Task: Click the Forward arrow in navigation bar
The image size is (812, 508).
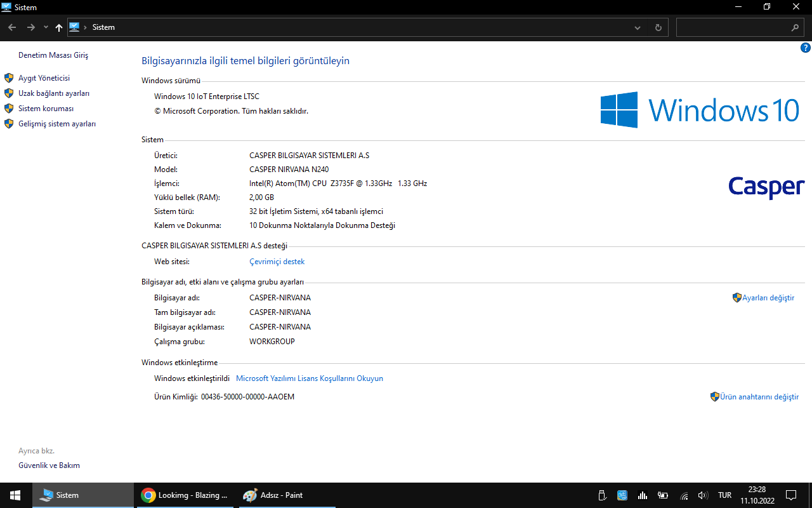Action: click(30, 27)
